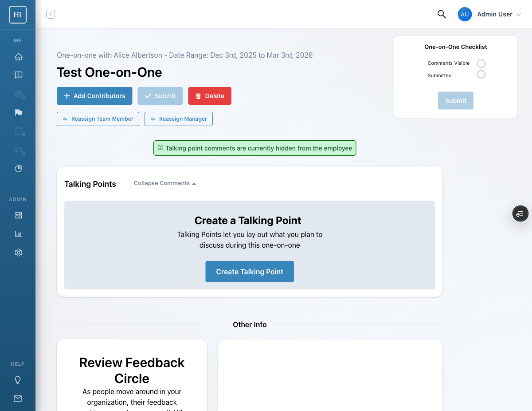View reports via the bar chart icon

click(18, 234)
